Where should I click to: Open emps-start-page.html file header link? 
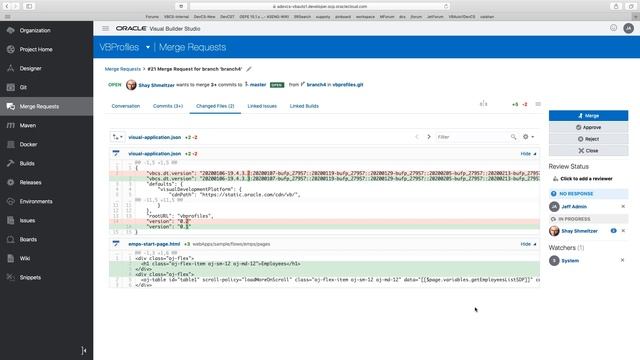coord(154,244)
